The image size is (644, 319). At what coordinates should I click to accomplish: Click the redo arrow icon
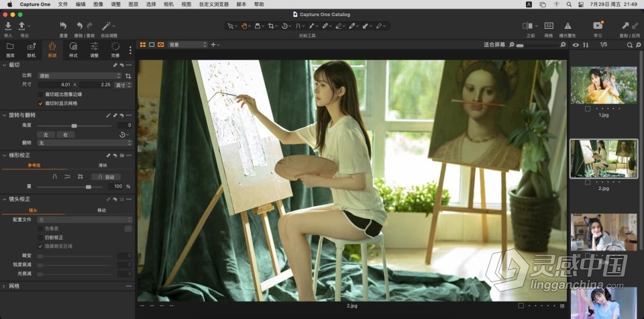89,26
